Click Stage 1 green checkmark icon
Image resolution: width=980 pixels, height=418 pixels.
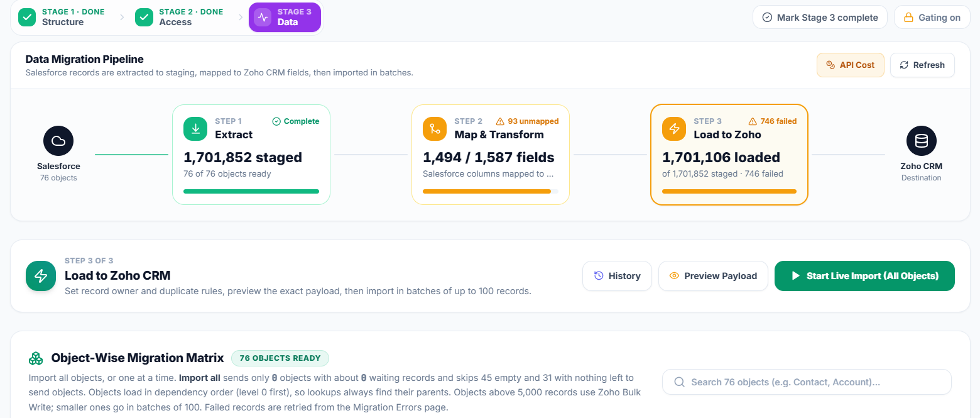pyautogui.click(x=27, y=18)
